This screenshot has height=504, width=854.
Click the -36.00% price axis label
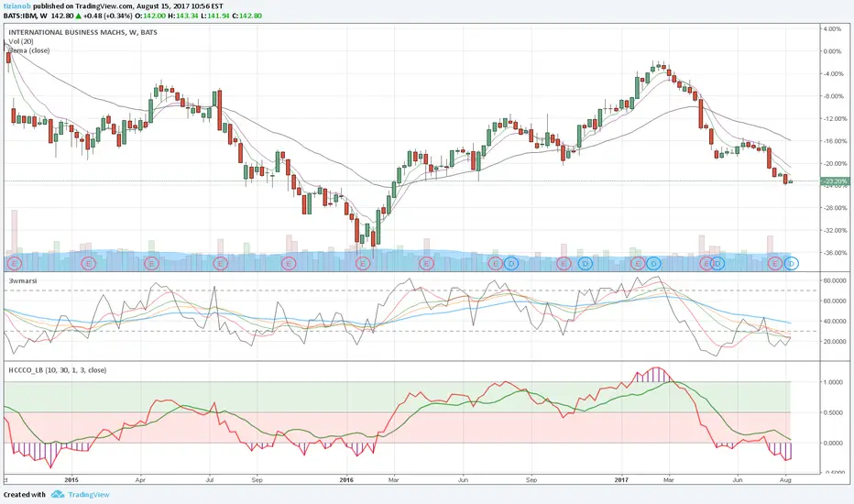click(x=835, y=253)
